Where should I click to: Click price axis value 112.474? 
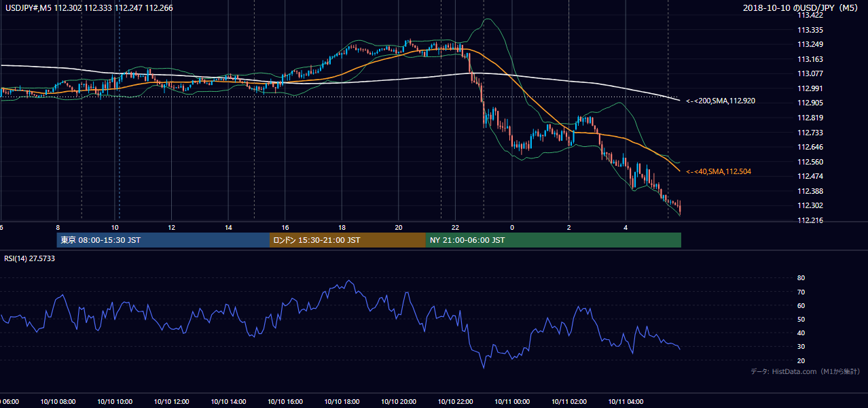pyautogui.click(x=810, y=176)
